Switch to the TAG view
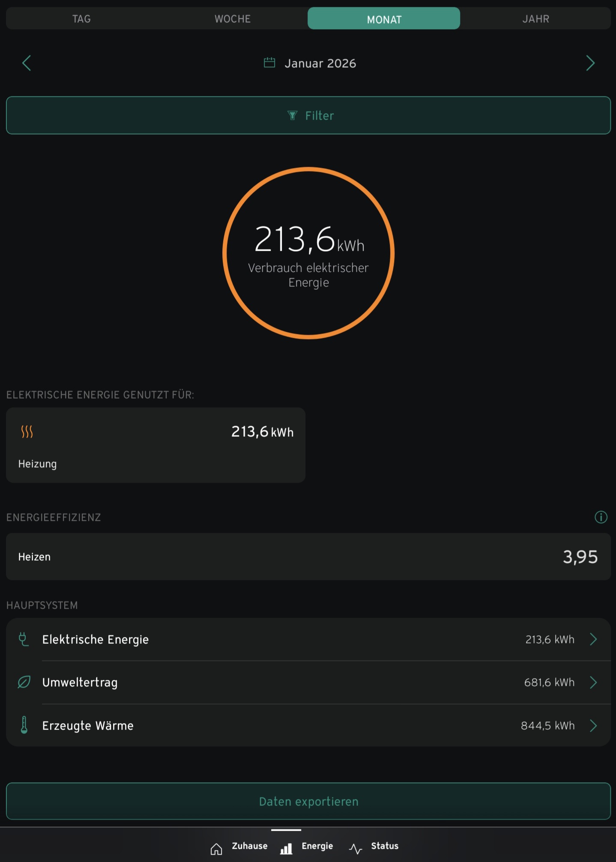Viewport: 616px width, 862px height. point(81,19)
